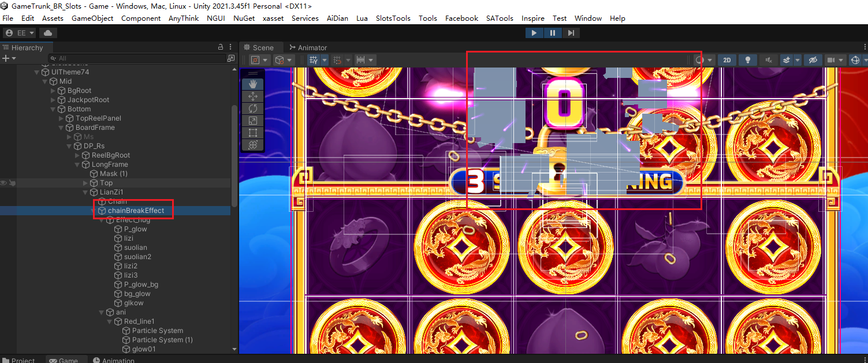Switch to the Animator tab
Screen dimensions: 868x363
(308, 47)
